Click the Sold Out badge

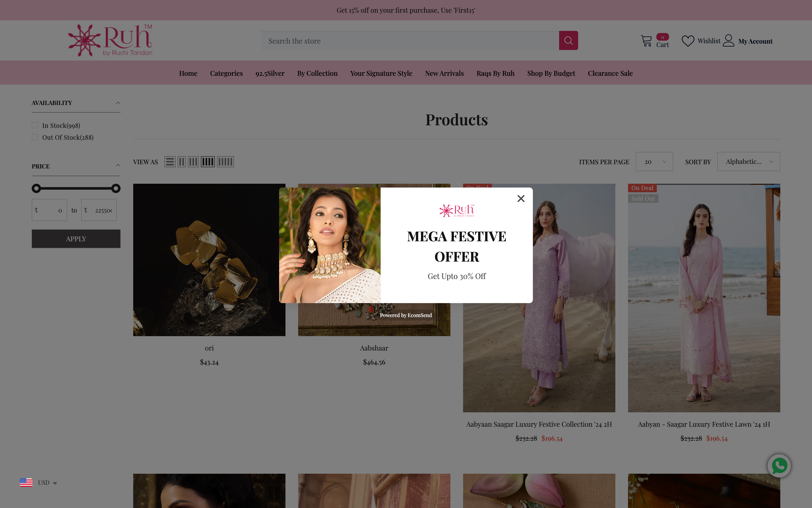tap(643, 199)
